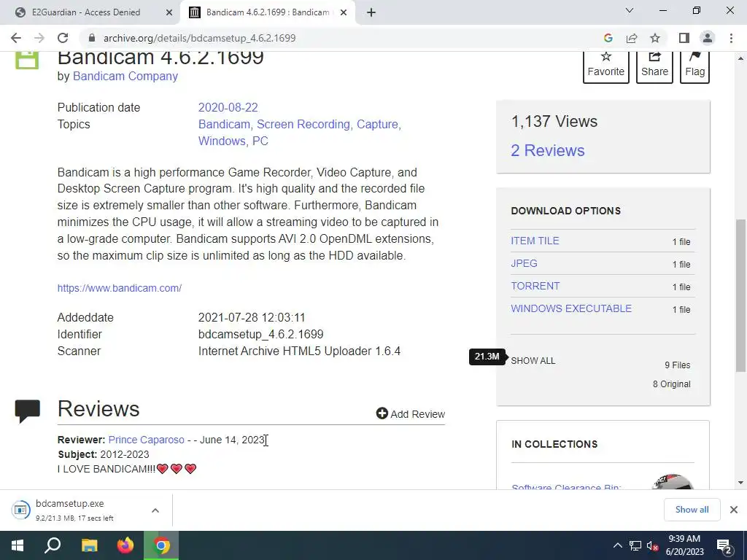
Task: Open the Bandicam Company link
Action: click(x=125, y=76)
